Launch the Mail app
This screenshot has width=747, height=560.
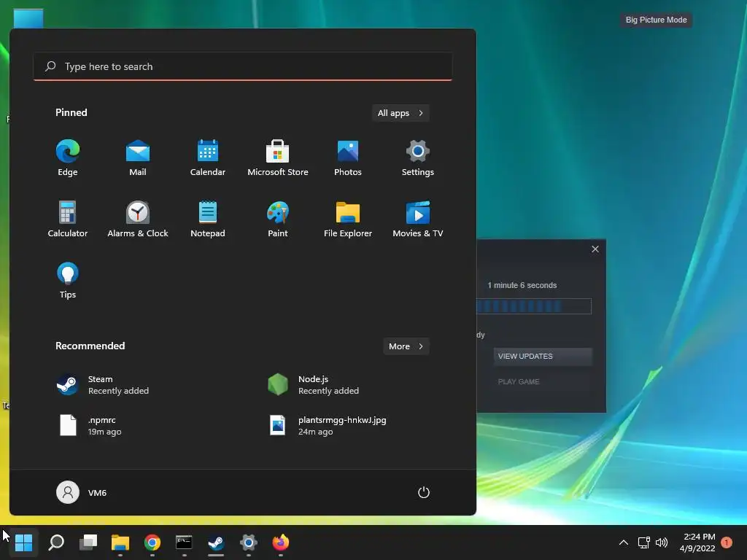pyautogui.click(x=138, y=158)
